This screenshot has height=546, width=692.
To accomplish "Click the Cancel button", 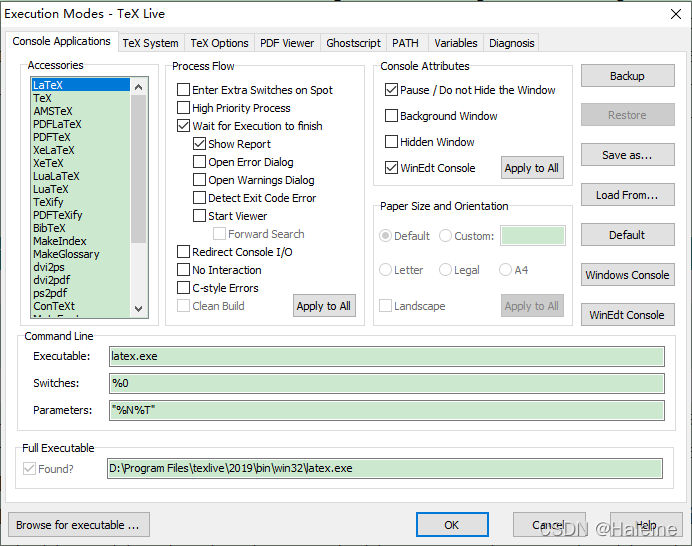I will (x=549, y=524).
